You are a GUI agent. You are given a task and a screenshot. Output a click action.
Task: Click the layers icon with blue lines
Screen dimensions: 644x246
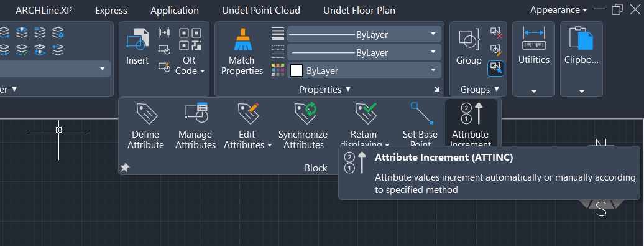[x=40, y=32]
